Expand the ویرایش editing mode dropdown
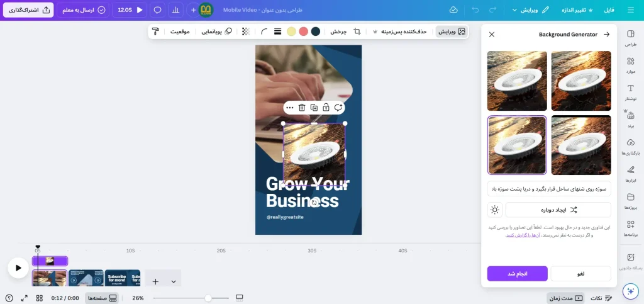 point(530,10)
